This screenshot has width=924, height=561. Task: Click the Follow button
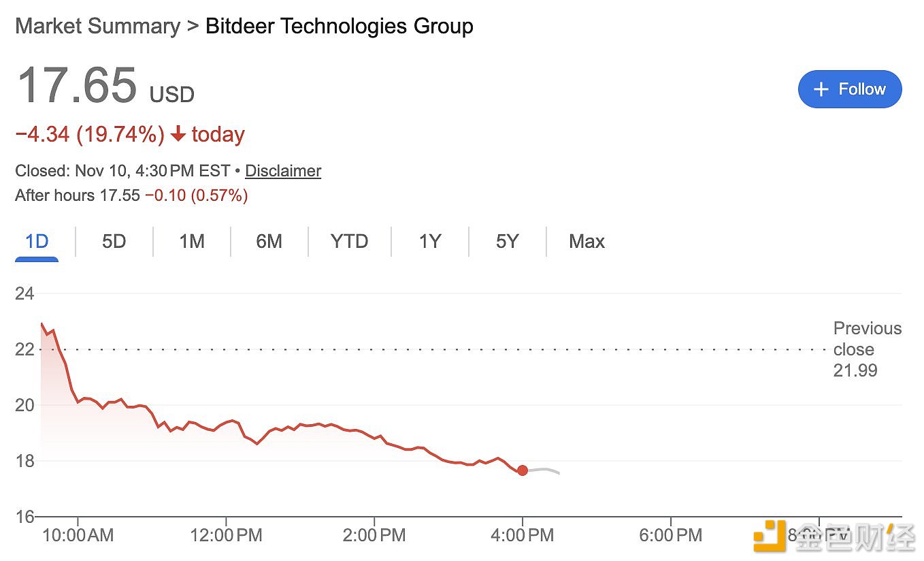(849, 89)
